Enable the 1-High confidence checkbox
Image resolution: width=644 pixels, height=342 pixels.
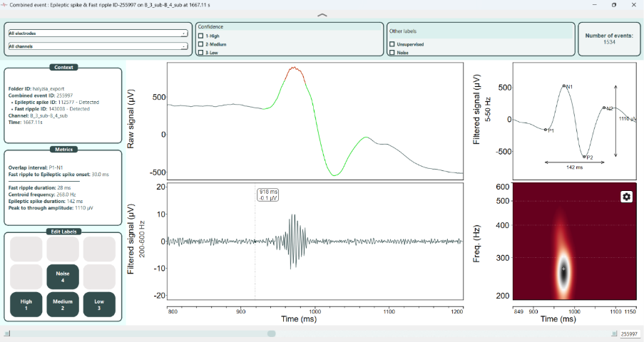(201, 36)
